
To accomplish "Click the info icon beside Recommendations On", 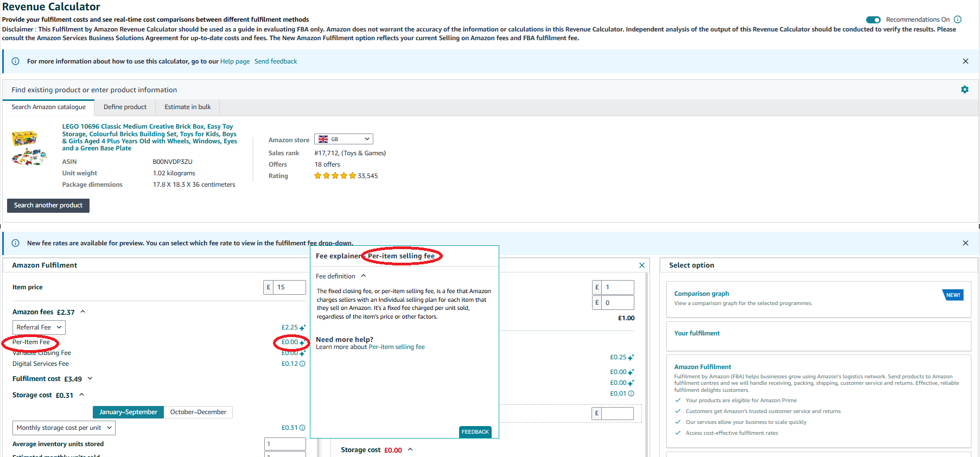I will [958, 20].
